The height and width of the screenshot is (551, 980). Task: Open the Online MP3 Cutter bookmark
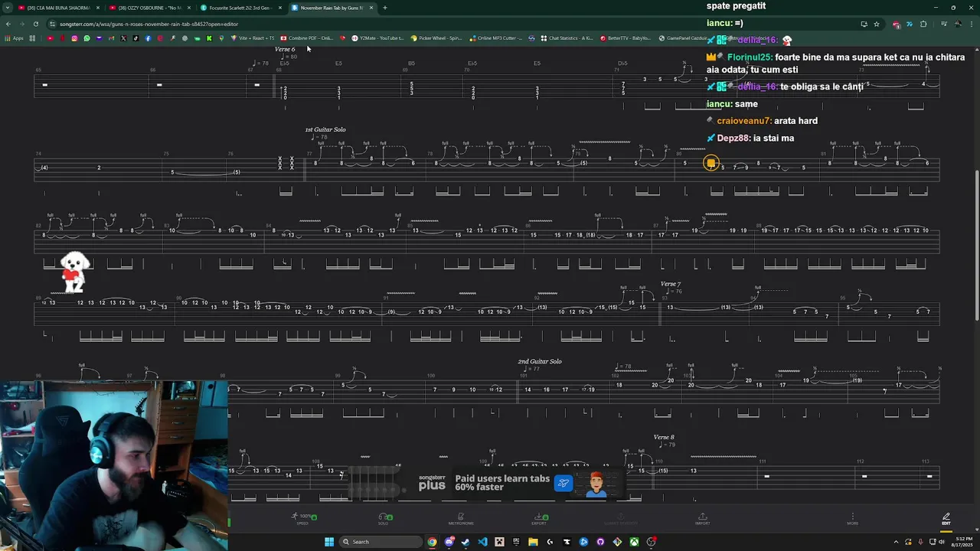(496, 38)
